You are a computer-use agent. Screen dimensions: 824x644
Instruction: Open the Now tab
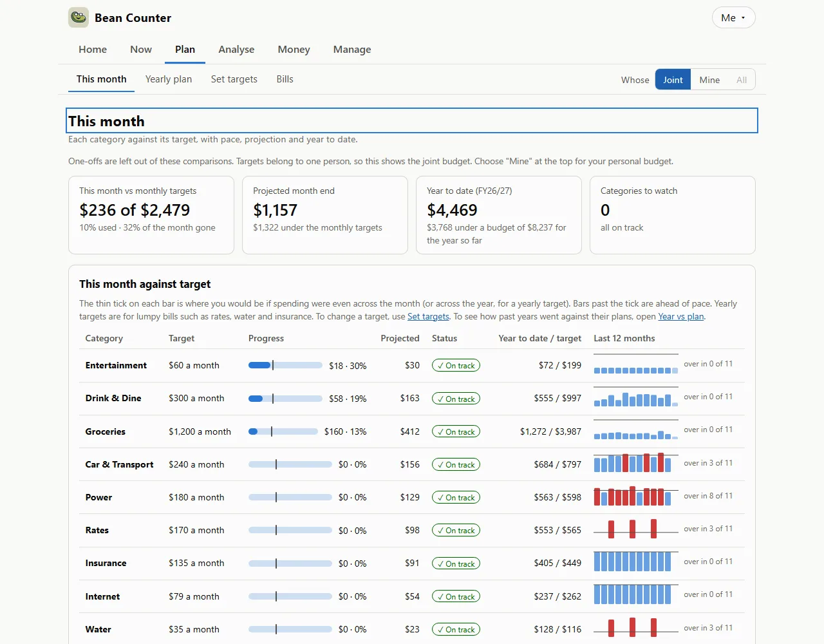point(141,50)
